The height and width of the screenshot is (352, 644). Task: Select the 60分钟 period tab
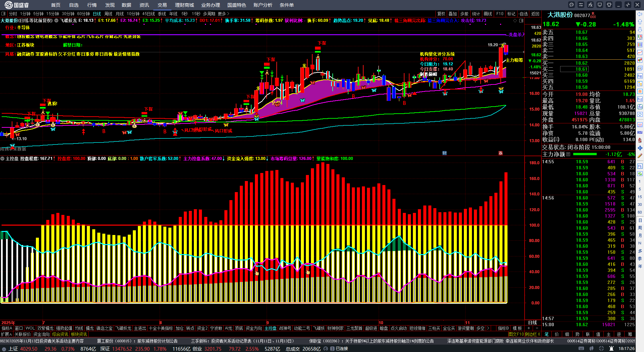pyautogui.click(x=84, y=14)
